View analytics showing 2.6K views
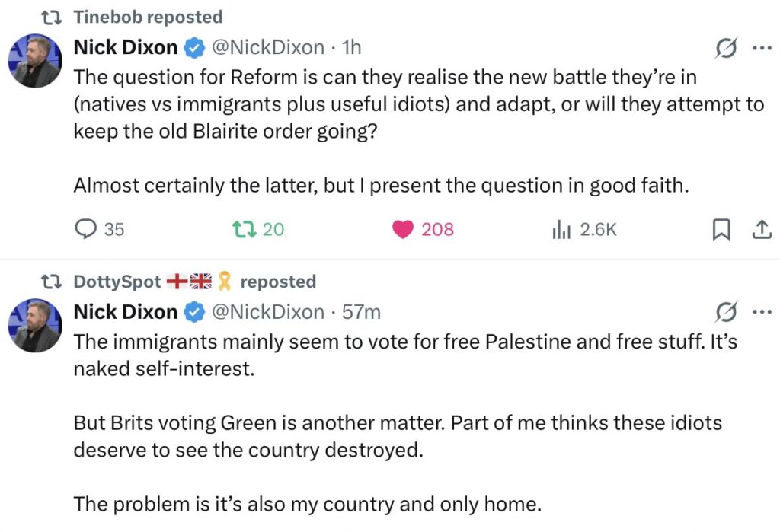This screenshot has height=532, width=780. [561, 228]
